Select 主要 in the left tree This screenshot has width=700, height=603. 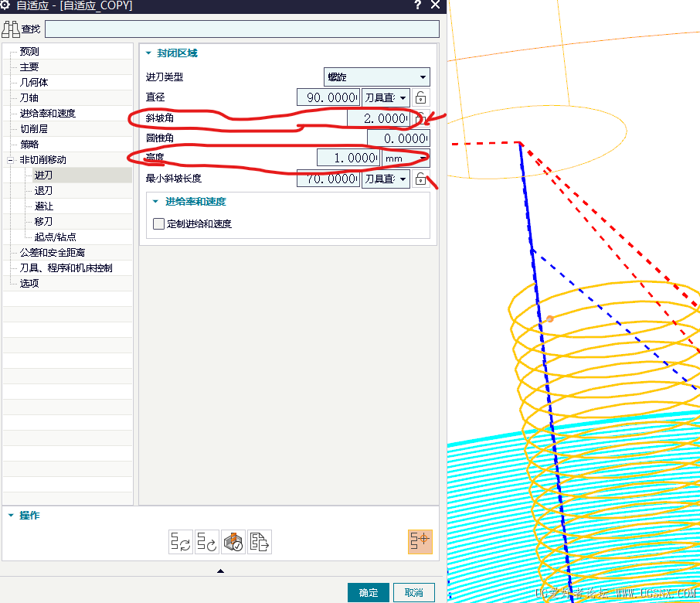(29, 67)
